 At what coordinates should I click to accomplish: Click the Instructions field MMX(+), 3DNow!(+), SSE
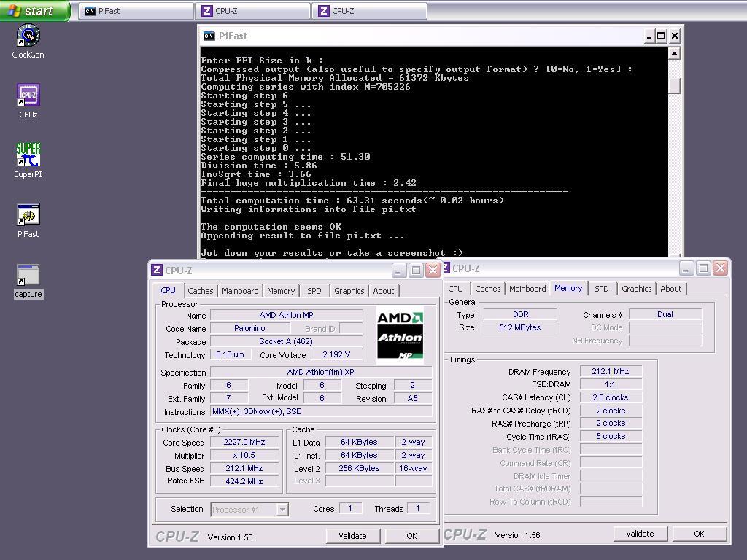click(x=321, y=411)
